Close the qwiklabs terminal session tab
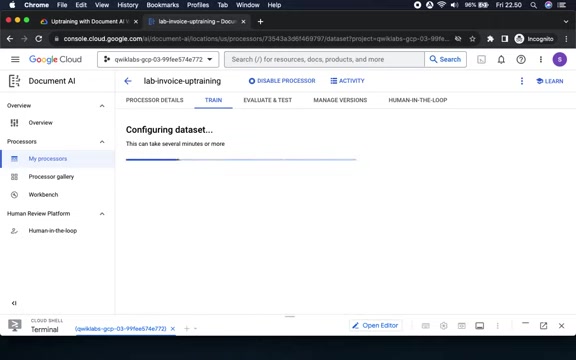576x360 pixels. (x=173, y=328)
